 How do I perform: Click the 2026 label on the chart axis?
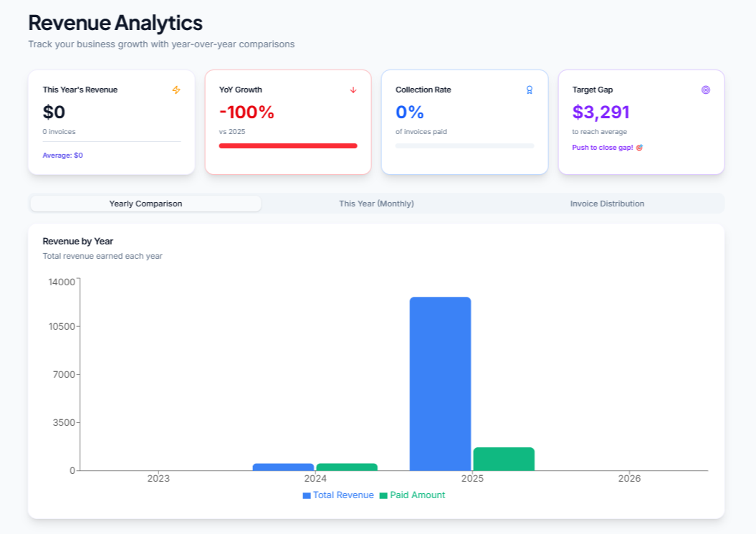(x=631, y=478)
